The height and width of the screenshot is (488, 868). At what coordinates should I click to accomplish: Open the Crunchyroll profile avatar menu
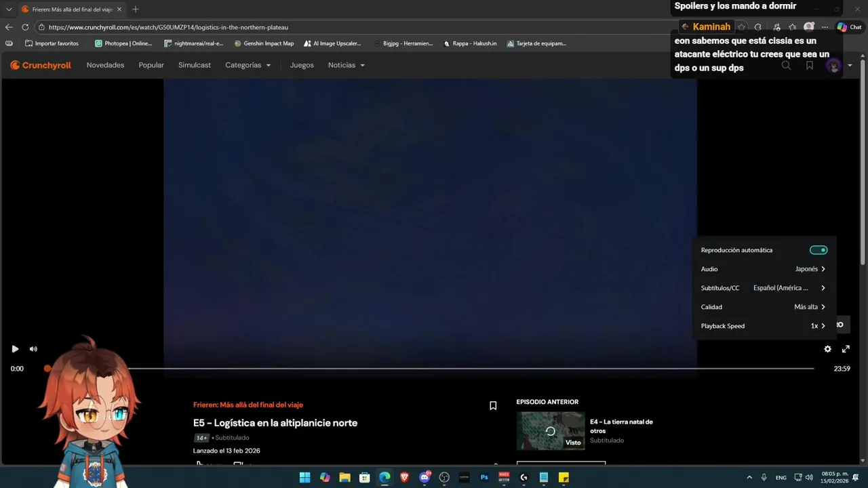[834, 66]
